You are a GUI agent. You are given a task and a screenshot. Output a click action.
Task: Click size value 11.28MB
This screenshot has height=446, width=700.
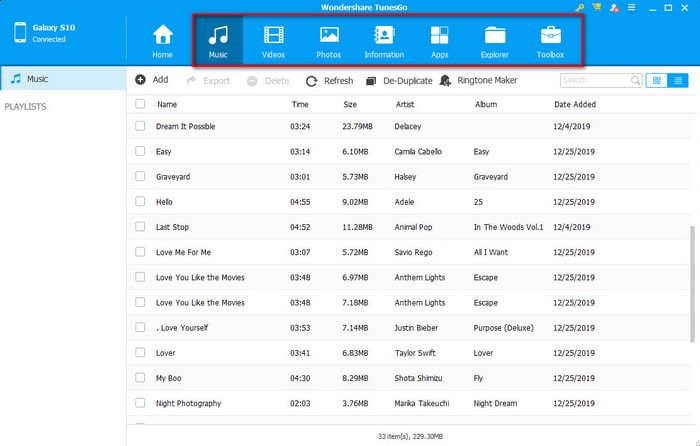click(358, 227)
